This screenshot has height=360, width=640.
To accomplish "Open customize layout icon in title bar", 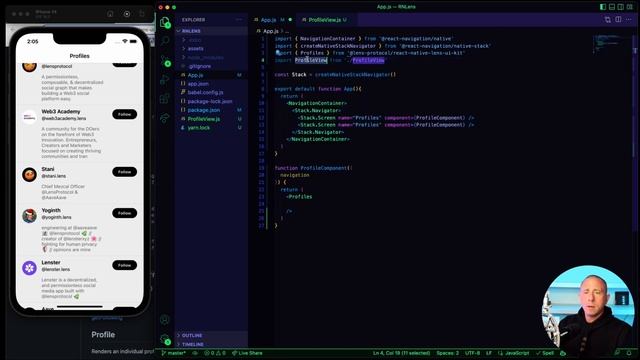I will click(629, 7).
